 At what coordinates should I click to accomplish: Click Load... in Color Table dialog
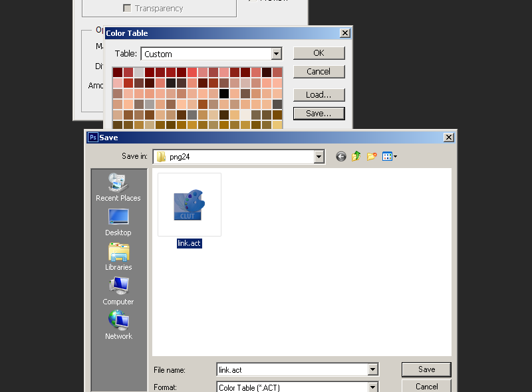tap(319, 95)
